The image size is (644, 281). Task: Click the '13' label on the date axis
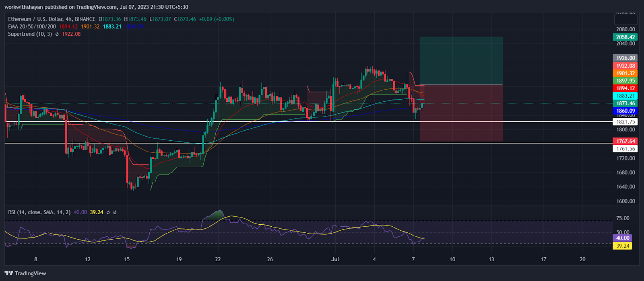(491, 259)
